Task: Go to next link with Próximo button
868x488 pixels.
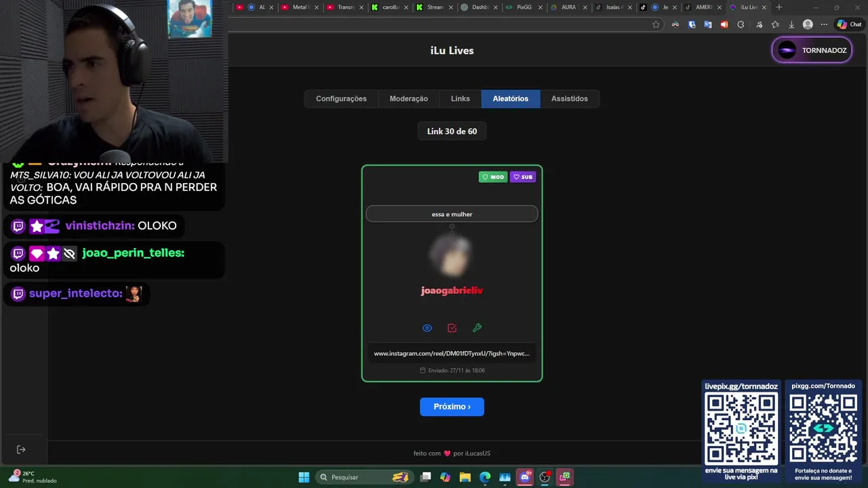Action: tap(452, 407)
